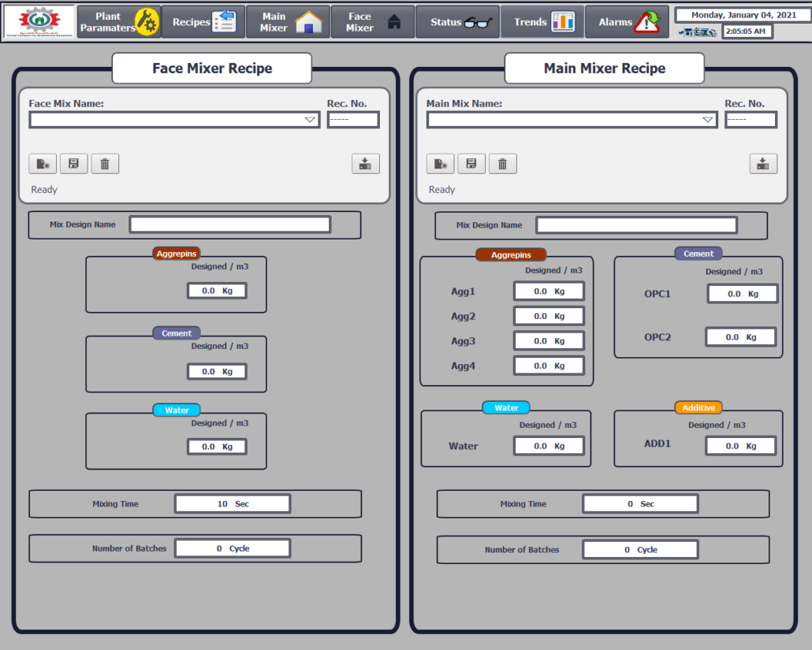Image resolution: width=812 pixels, height=650 pixels.
Task: Select Main Mixer Number of Batches field
Action: tap(640, 550)
